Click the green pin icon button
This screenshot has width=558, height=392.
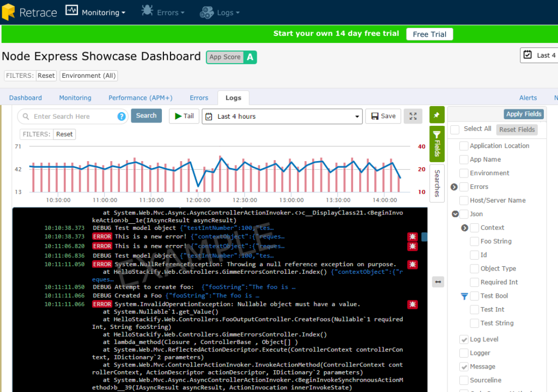pyautogui.click(x=436, y=114)
